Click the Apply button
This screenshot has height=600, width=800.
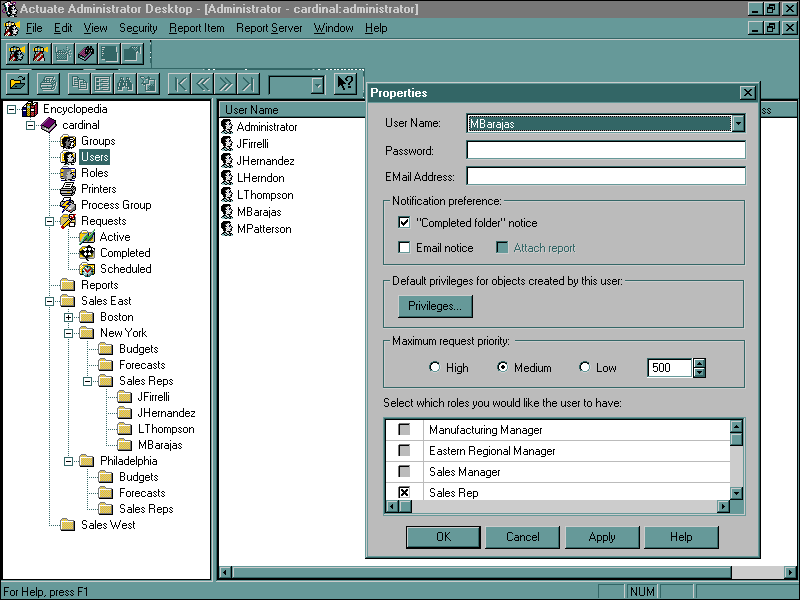602,537
